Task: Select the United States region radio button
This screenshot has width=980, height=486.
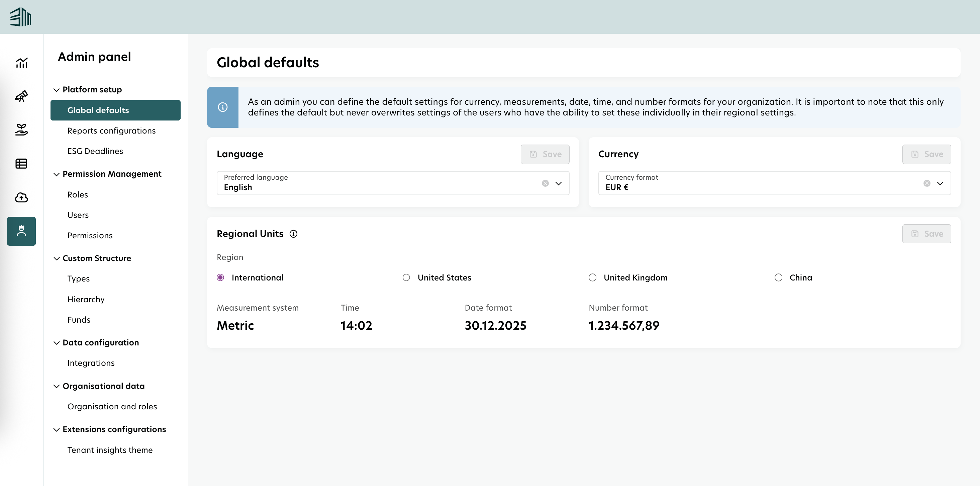Action: pyautogui.click(x=406, y=277)
